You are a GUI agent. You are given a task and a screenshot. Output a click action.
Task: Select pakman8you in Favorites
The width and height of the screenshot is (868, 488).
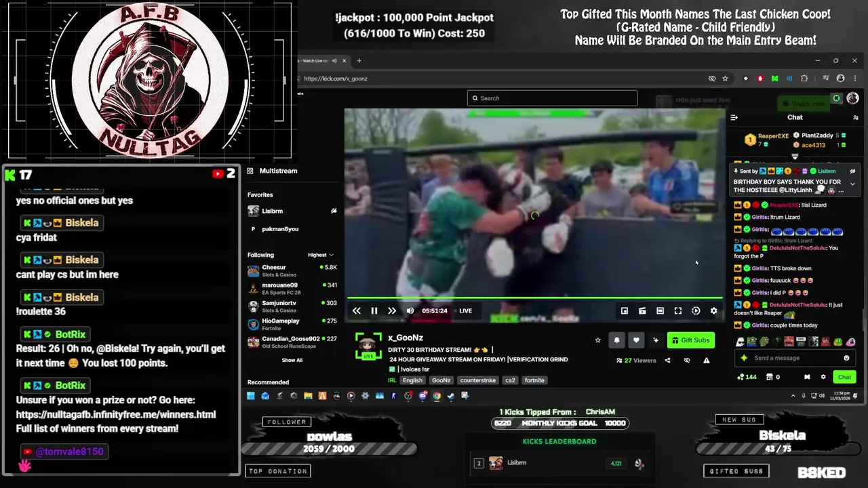[292, 229]
